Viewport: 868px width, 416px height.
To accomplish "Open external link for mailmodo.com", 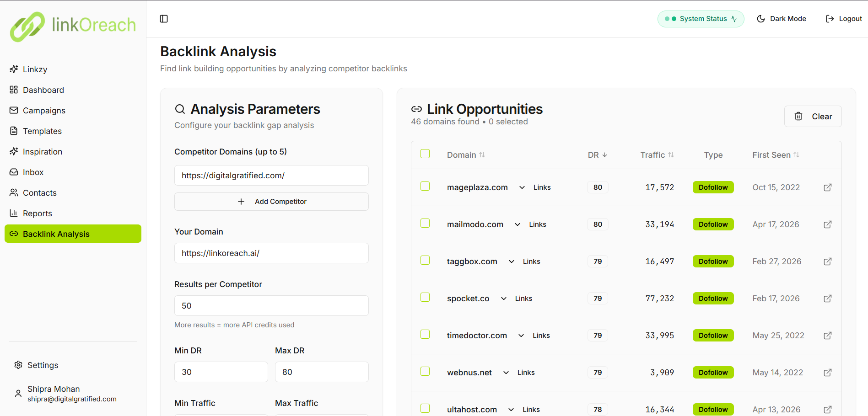I will [827, 224].
